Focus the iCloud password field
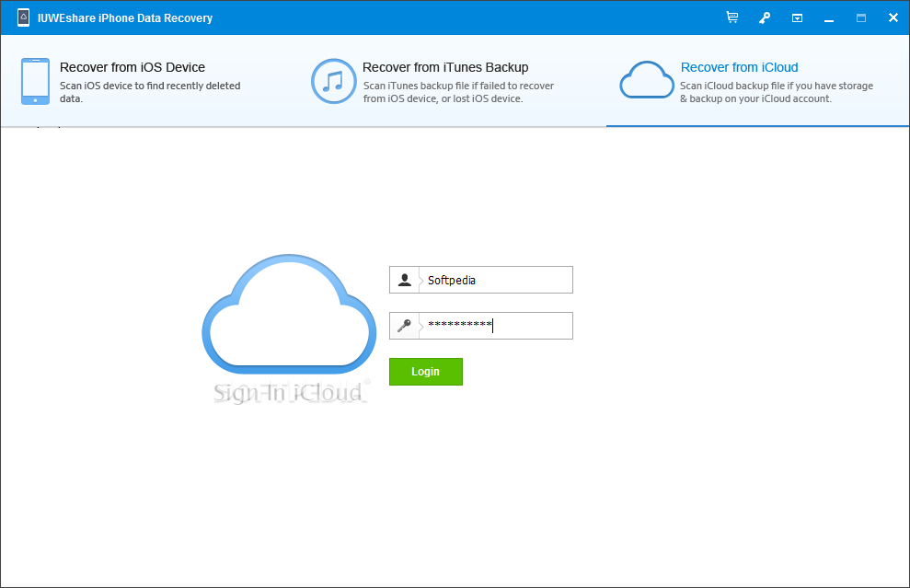Viewport: 910px width, 588px height. pos(481,326)
